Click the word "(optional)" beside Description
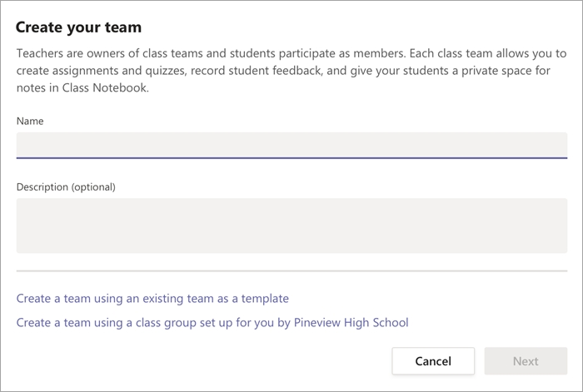Image resolution: width=583 pixels, height=392 pixels. (x=93, y=186)
